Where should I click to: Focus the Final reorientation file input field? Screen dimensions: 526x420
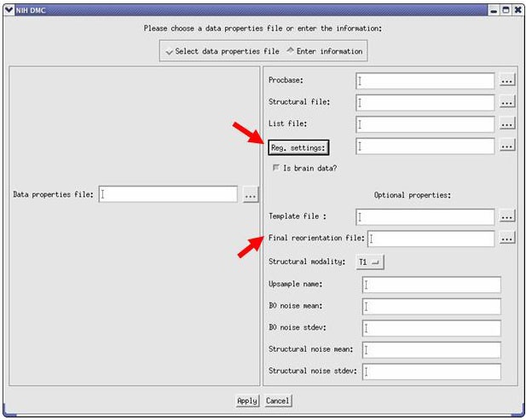(431, 239)
